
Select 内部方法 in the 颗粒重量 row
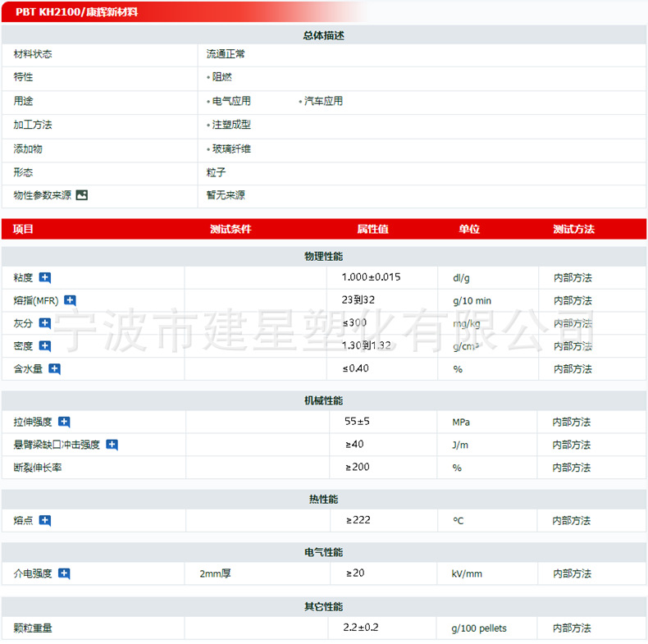pyautogui.click(x=572, y=628)
